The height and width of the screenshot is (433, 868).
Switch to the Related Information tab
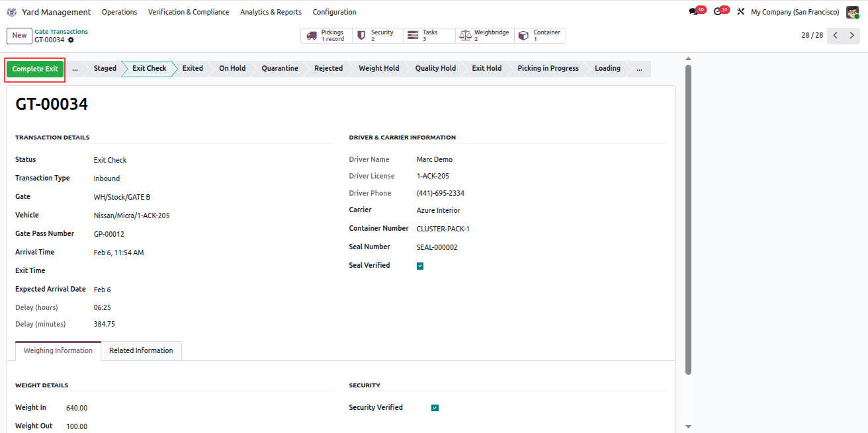click(x=141, y=351)
